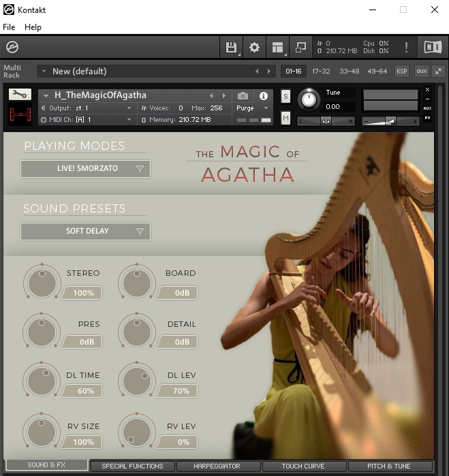
Task: Click the RV LEV knob
Action: pyautogui.click(x=137, y=432)
